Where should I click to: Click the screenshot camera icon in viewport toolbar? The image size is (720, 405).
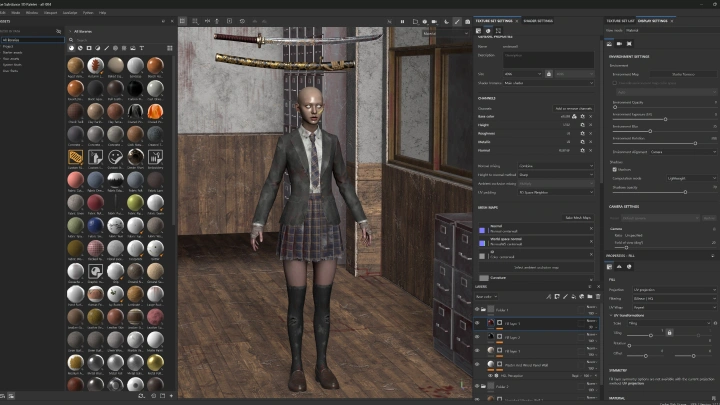[467, 22]
